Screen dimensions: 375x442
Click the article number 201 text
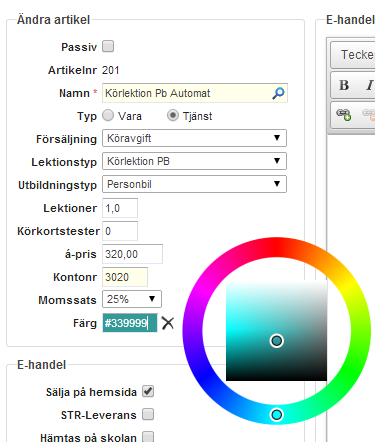click(111, 70)
